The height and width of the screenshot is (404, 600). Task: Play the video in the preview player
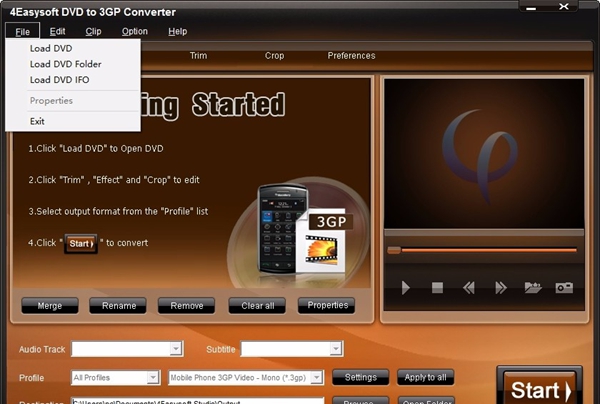tap(406, 288)
